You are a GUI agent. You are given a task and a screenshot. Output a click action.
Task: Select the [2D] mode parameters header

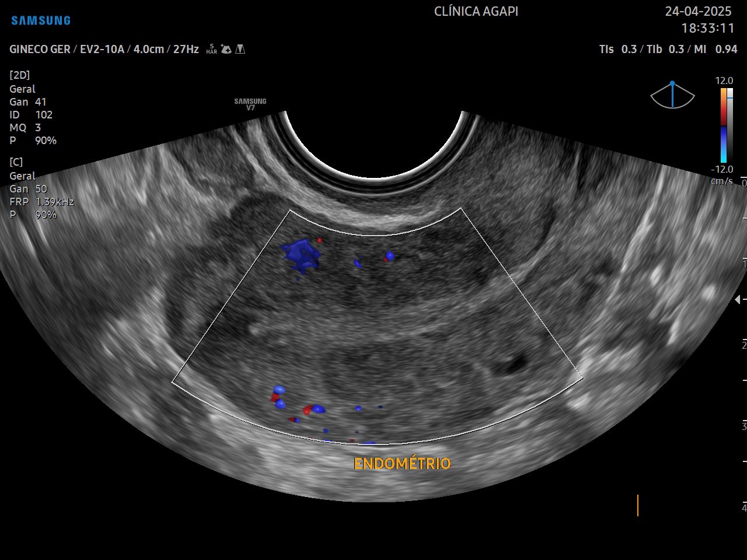[19, 75]
